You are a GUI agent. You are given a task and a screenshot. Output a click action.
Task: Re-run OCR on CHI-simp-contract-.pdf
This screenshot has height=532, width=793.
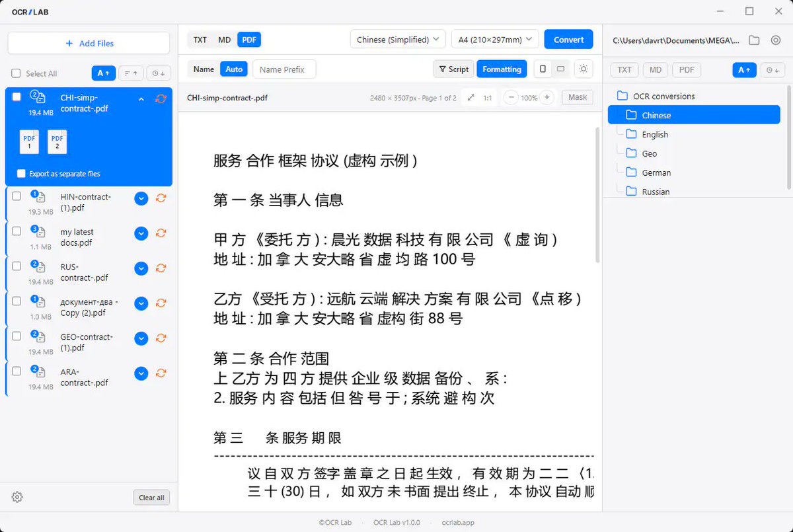(x=161, y=98)
